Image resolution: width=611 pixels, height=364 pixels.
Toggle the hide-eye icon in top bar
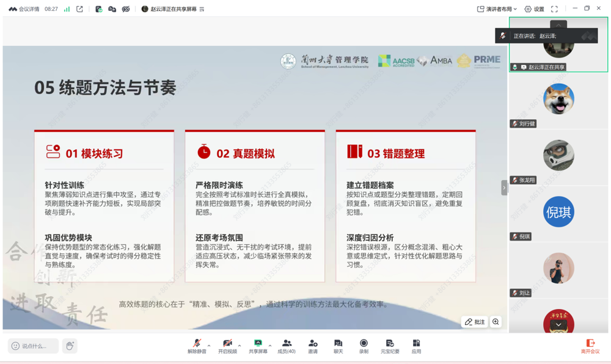tap(126, 9)
